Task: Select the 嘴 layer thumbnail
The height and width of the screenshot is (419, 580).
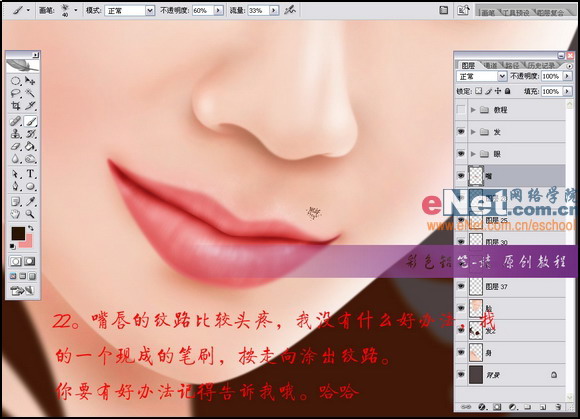Action: 476,176
